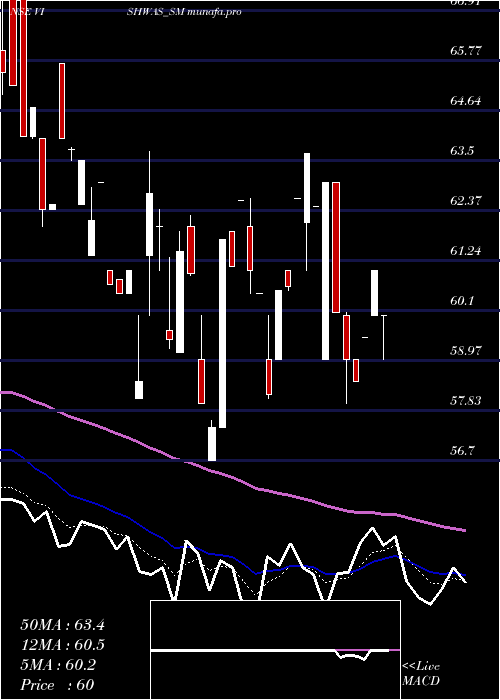The image size is (500, 700).
Task: Click the 5MA : 60.2 readout
Action: [58, 665]
